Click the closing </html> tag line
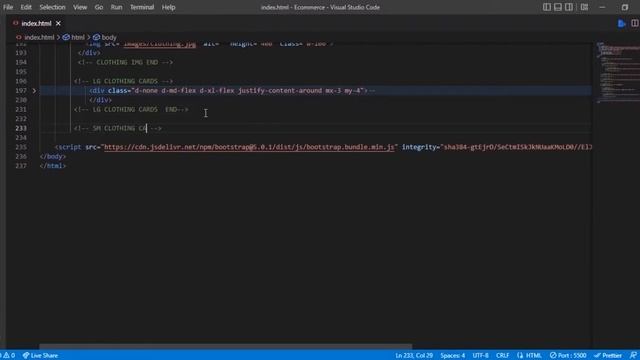Screen dimensions: 640x360 click(x=53, y=166)
